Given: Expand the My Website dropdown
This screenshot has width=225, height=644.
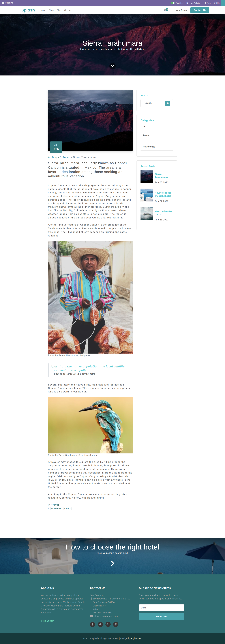Looking at the screenshot, I should [x=196, y=3].
